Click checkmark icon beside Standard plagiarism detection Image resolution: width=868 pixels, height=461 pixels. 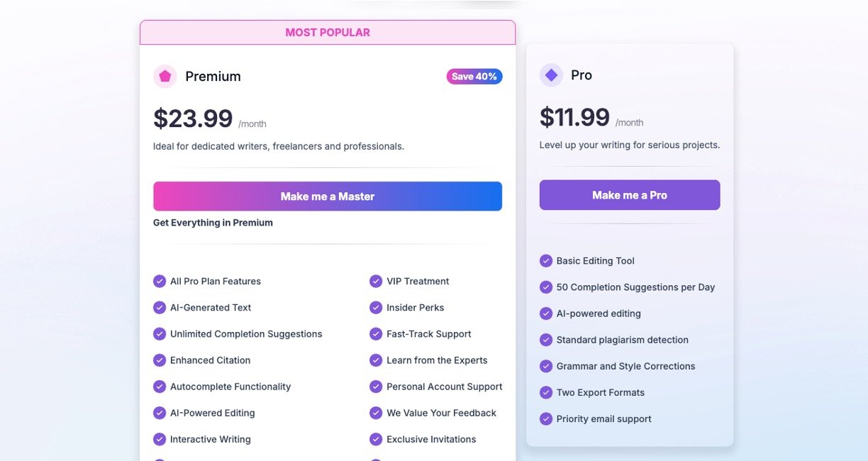pyautogui.click(x=546, y=340)
